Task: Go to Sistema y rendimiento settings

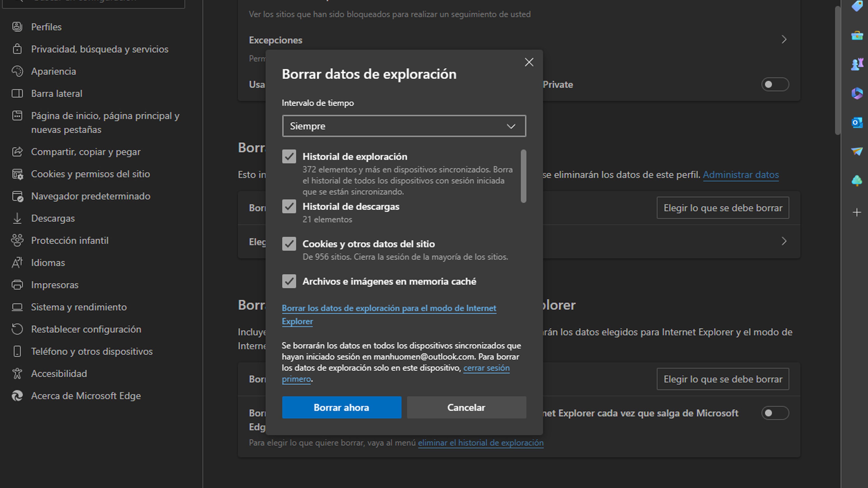Action: coord(79,307)
